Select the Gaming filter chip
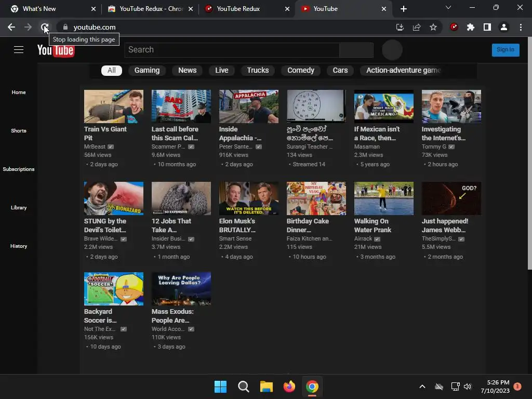Image resolution: width=532 pixels, height=399 pixels. [x=147, y=70]
